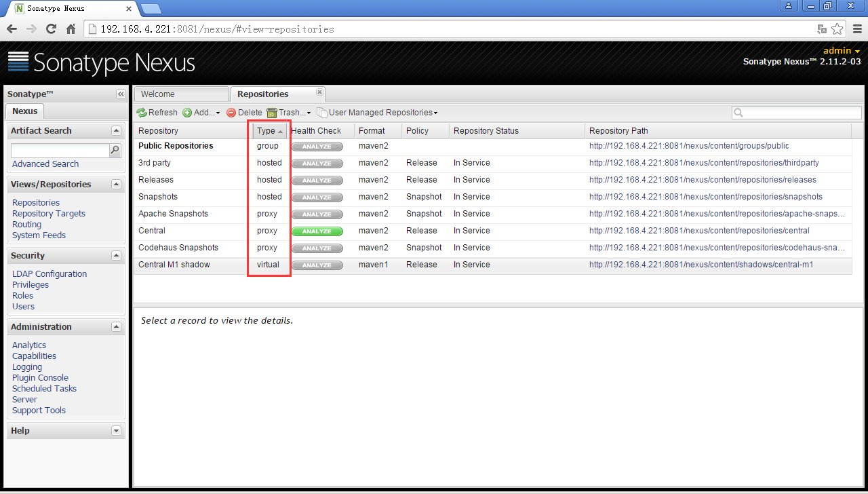Sort by Repository column header

click(x=193, y=131)
